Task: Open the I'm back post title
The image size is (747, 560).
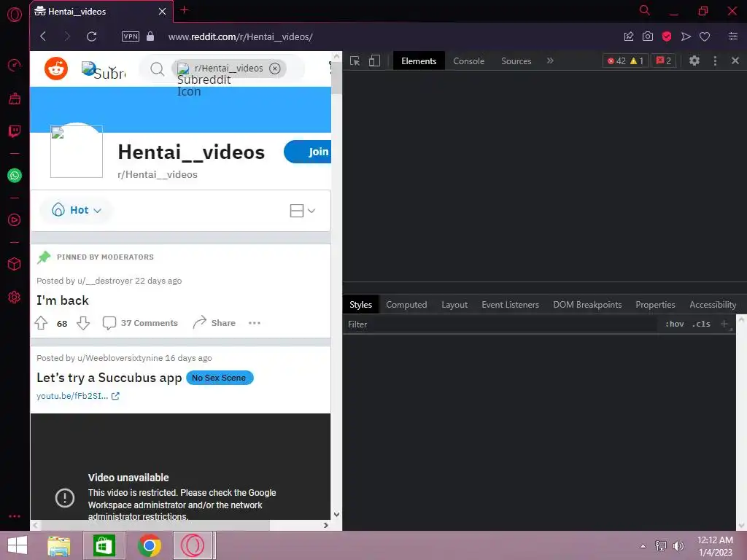Action: (63, 300)
